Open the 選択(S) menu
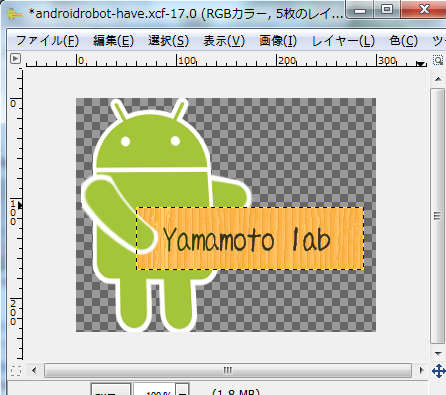 click(x=168, y=41)
